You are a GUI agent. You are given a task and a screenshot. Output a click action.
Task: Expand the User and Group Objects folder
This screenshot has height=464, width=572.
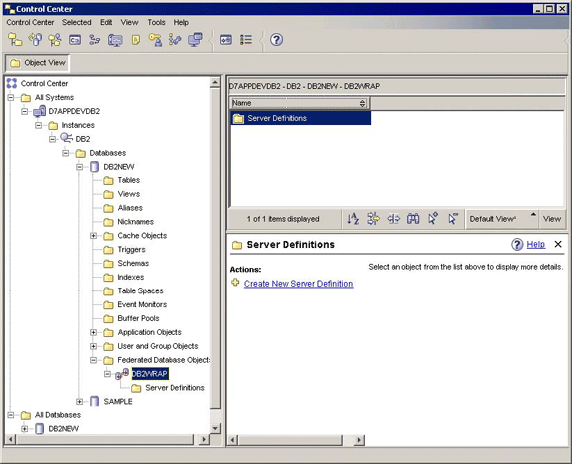tap(93, 346)
